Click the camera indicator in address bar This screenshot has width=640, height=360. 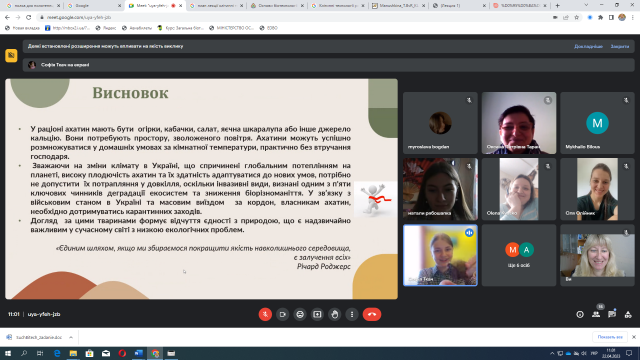555,17
